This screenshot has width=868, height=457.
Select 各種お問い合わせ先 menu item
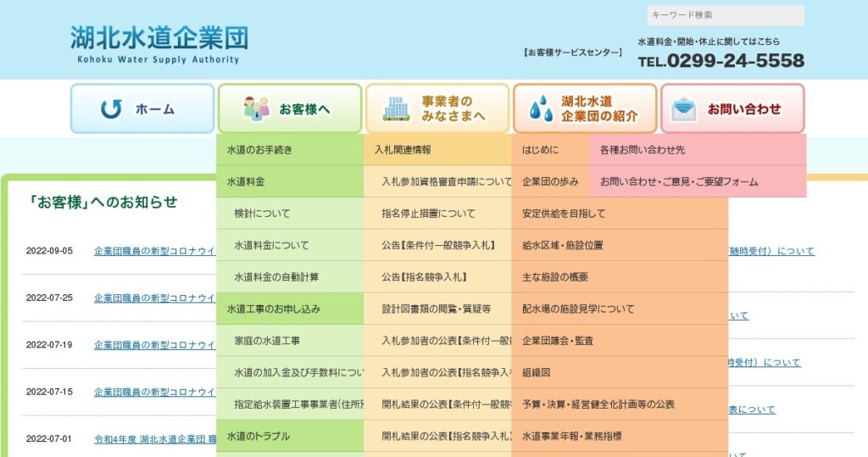tap(698, 149)
